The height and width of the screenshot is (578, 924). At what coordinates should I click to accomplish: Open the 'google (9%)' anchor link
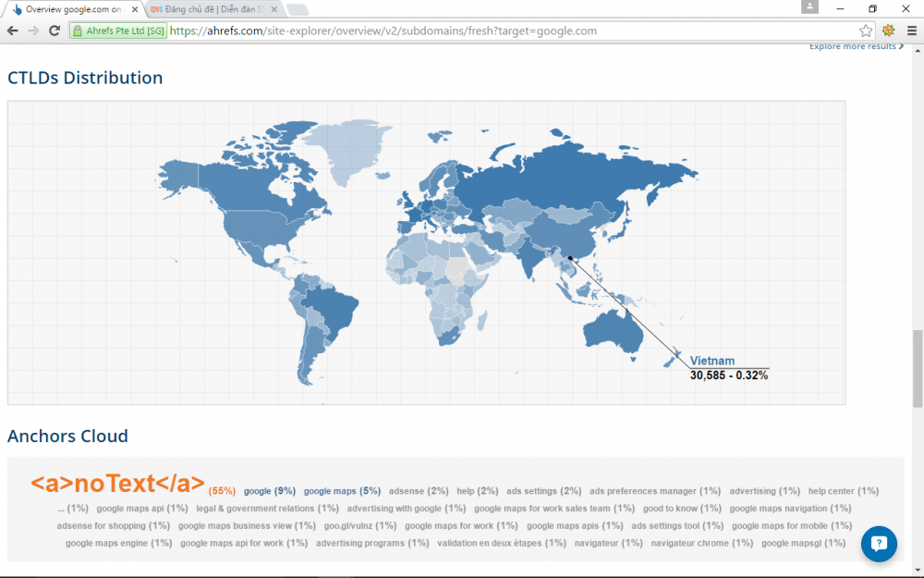coord(269,491)
